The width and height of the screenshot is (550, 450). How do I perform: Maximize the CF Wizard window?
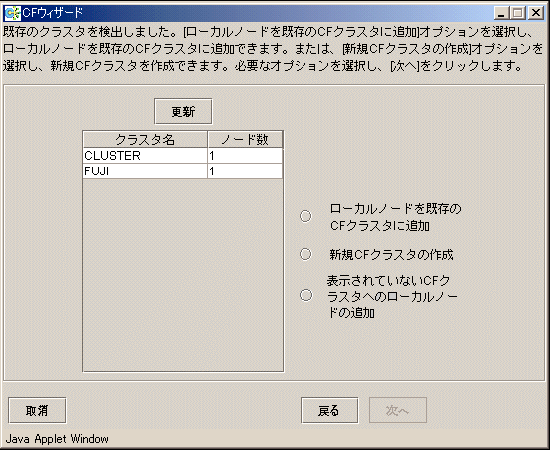(x=518, y=13)
